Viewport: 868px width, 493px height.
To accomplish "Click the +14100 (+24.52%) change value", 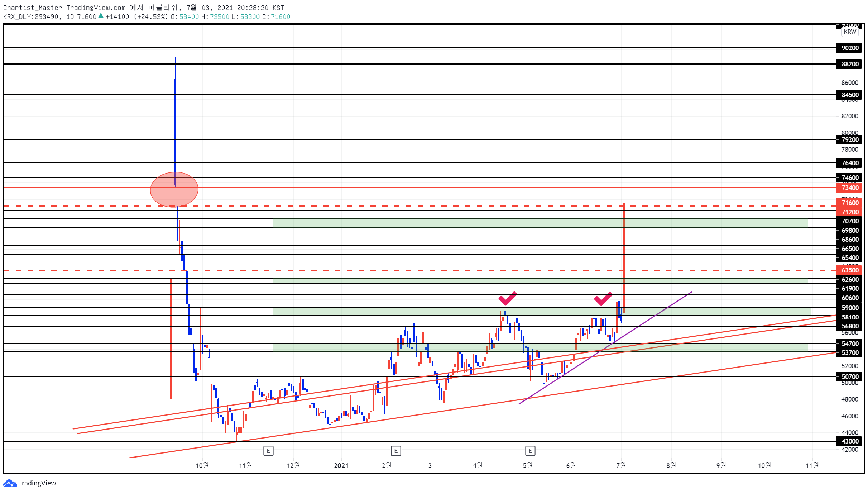I will coord(136,16).
